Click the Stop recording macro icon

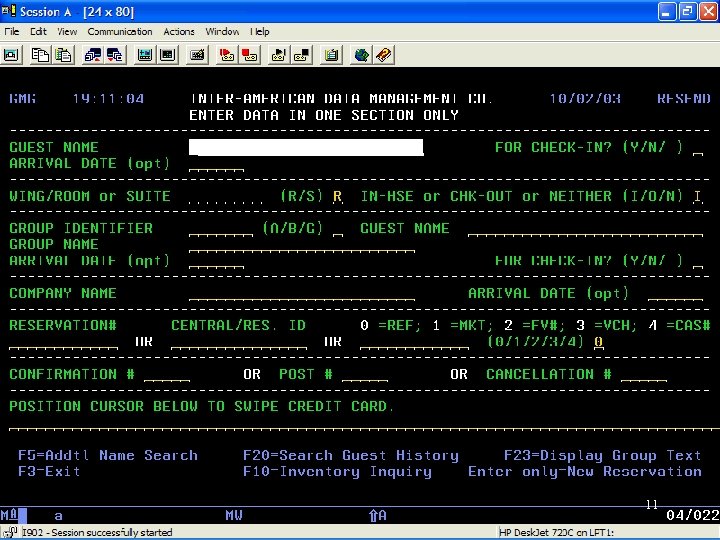[249, 55]
